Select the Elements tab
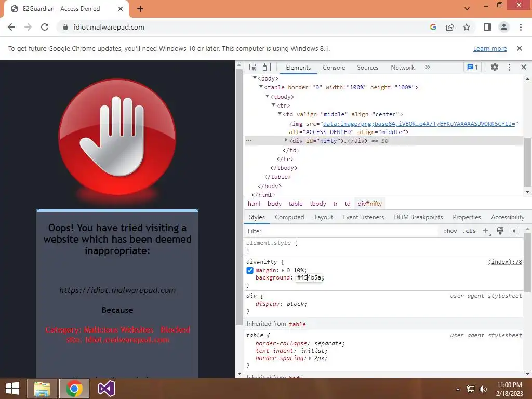Screen dimensions: 532x399 (x=298, y=68)
